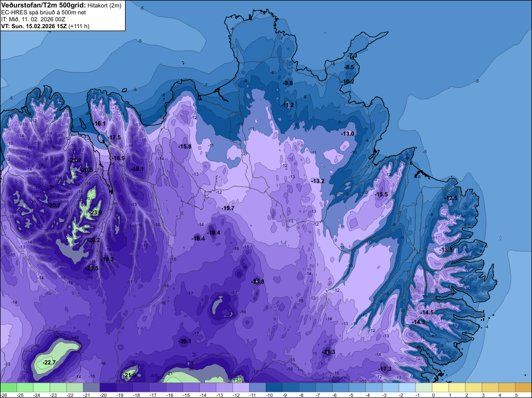
Task: Click the -17.3 temperature value
Action: [385, 369]
